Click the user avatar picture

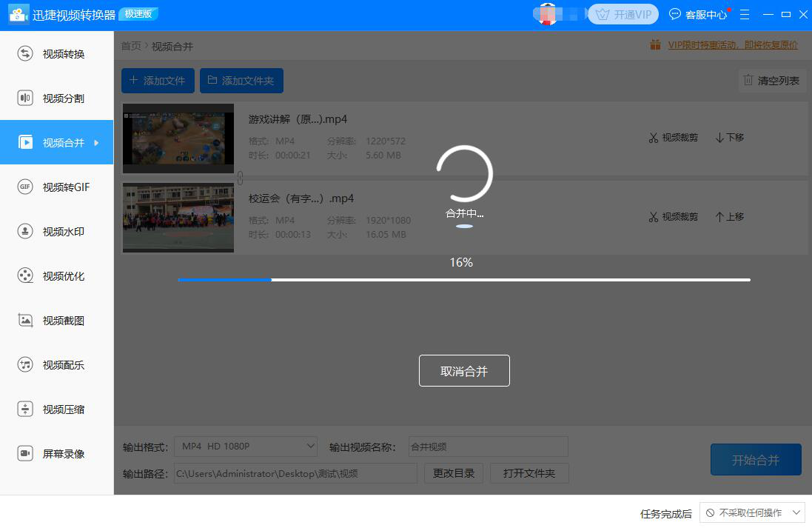(x=547, y=15)
